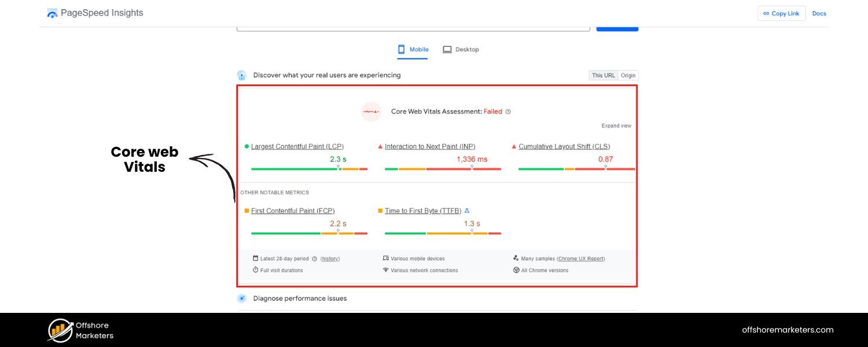Open help via question mark beside Failed
The image size is (868, 347).
tap(508, 112)
